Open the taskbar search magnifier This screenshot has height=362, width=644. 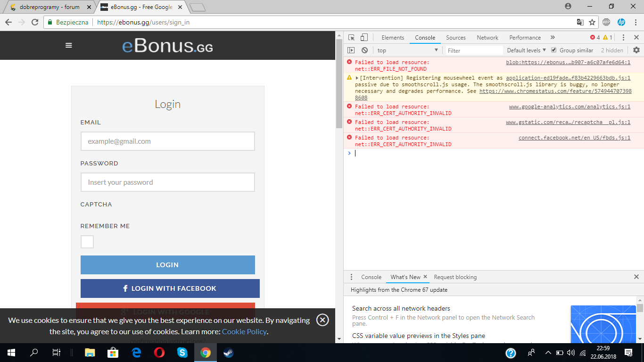(34, 353)
